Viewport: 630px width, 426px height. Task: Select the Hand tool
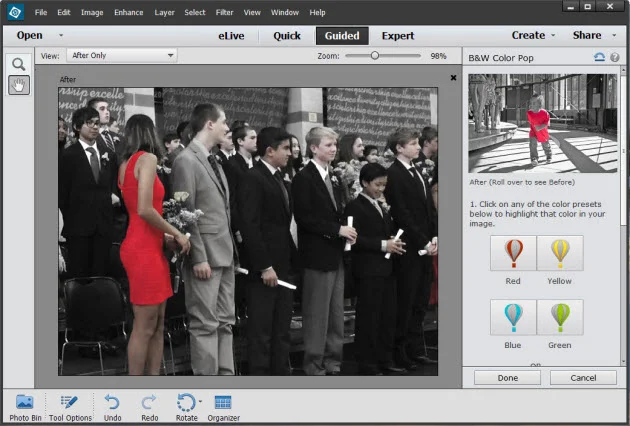19,85
